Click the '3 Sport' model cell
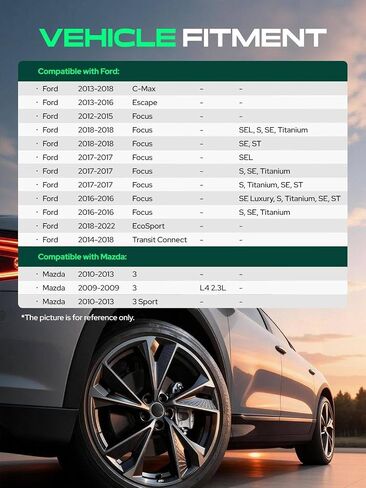Image resolution: width=366 pixels, height=488 pixels. point(145,302)
